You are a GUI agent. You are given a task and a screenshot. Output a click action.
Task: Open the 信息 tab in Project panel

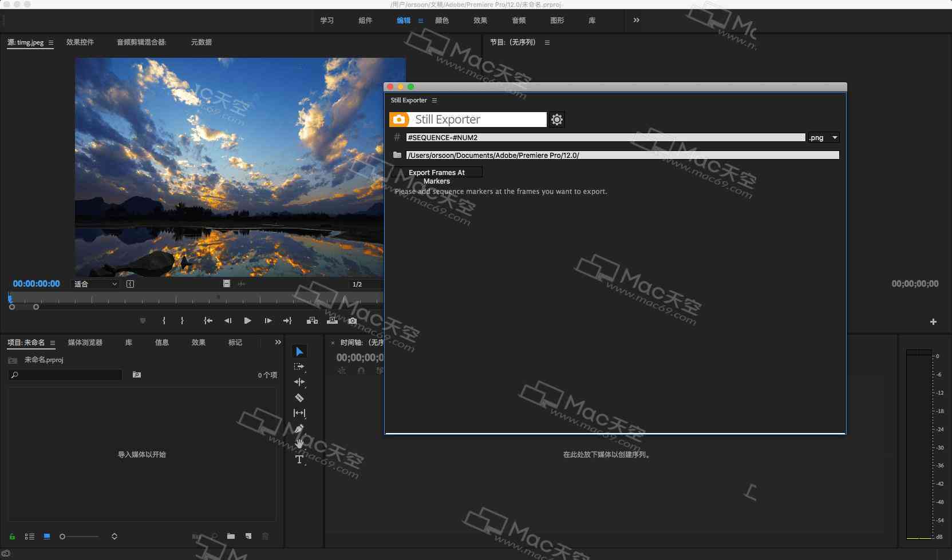[x=162, y=343]
